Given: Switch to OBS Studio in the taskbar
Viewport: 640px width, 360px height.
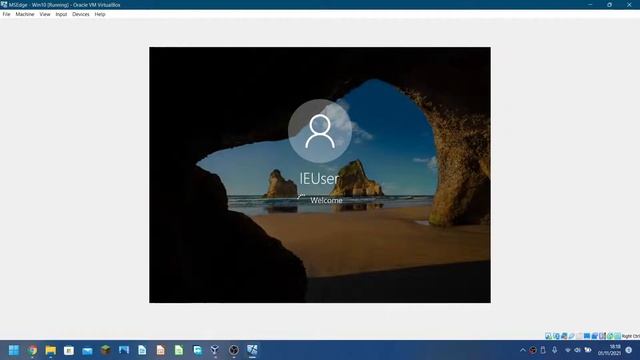Looking at the screenshot, I should 234,350.
